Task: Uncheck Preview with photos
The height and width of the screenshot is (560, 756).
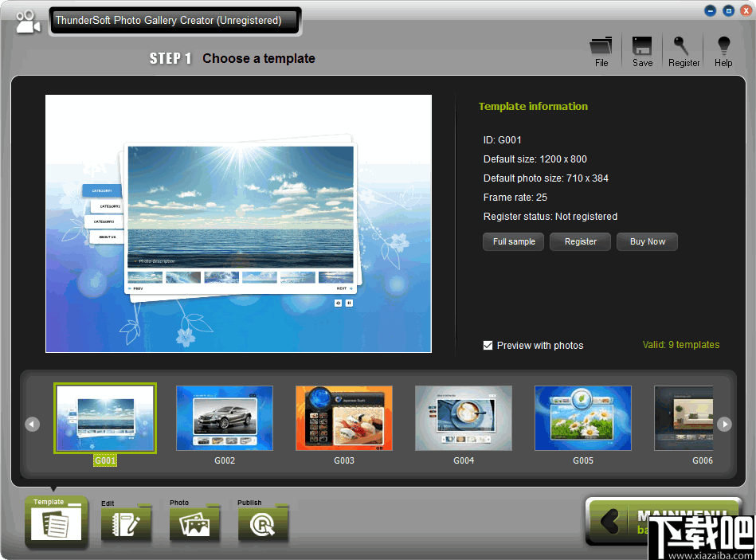Action: [488, 345]
